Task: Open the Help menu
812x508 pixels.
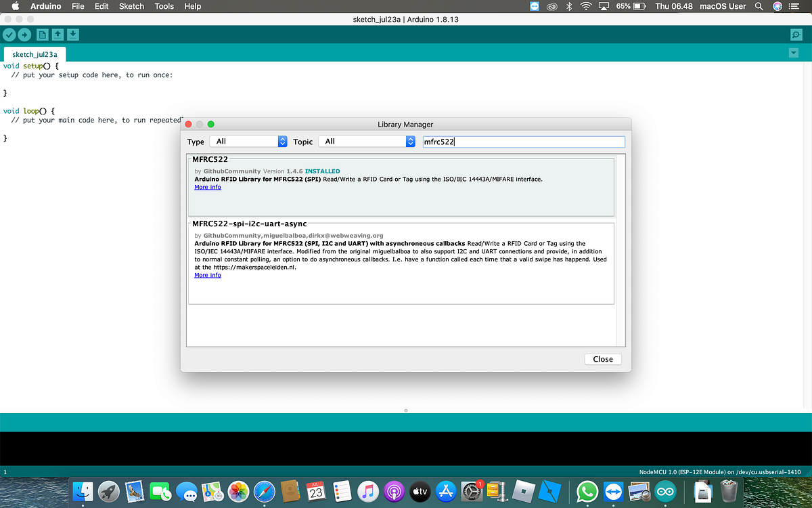Action: tap(193, 6)
